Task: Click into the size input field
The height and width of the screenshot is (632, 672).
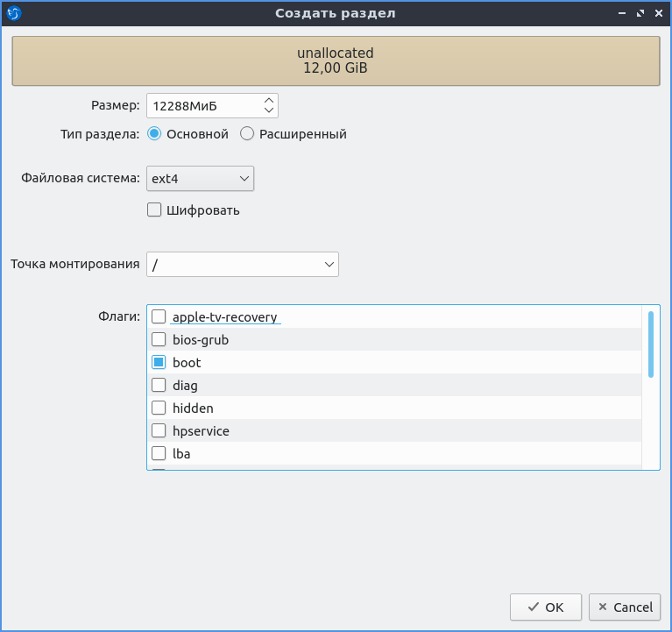Action: 205,105
